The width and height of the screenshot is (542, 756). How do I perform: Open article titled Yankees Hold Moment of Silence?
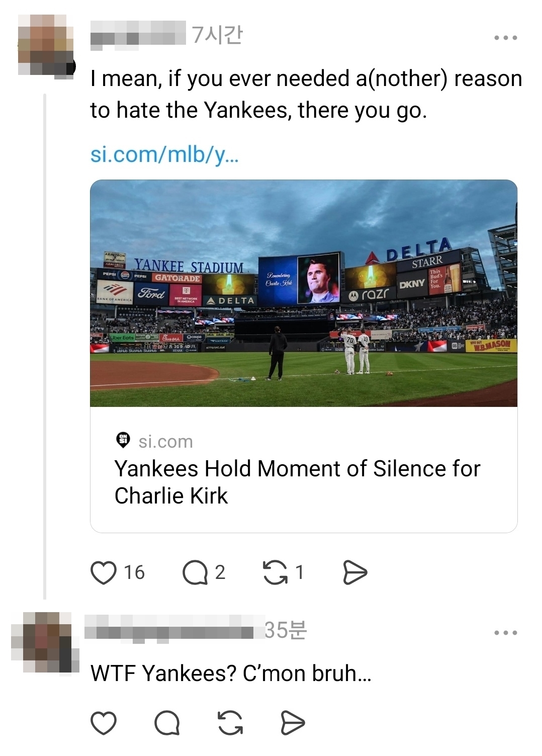[x=297, y=482]
